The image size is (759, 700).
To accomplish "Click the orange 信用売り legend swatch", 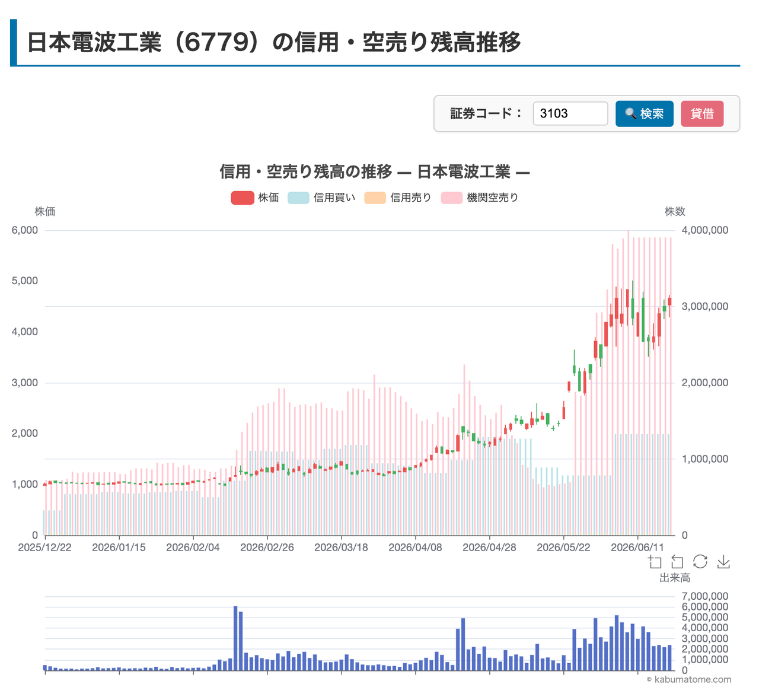I will click(375, 198).
